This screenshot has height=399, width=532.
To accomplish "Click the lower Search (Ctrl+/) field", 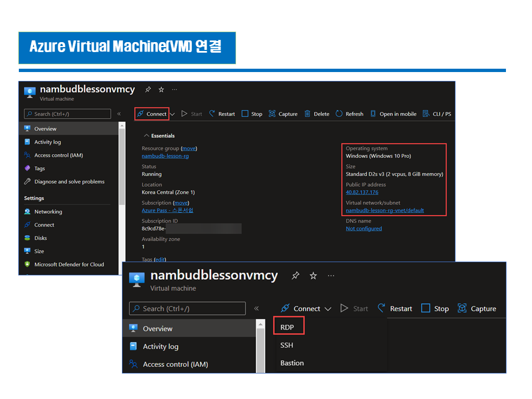I will tap(187, 309).
